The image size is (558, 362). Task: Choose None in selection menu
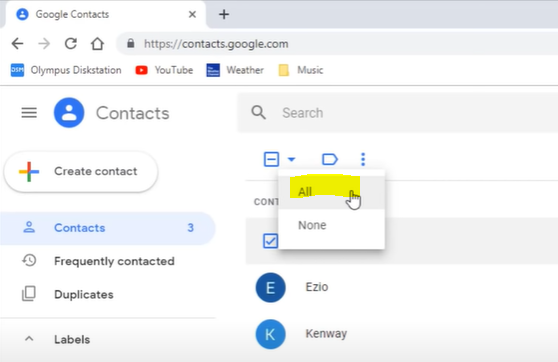[x=331, y=225]
